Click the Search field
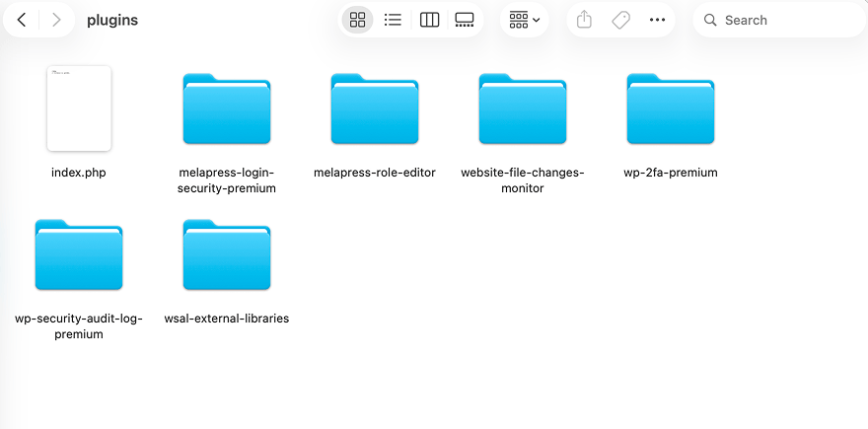The height and width of the screenshot is (429, 868). [x=779, y=21]
